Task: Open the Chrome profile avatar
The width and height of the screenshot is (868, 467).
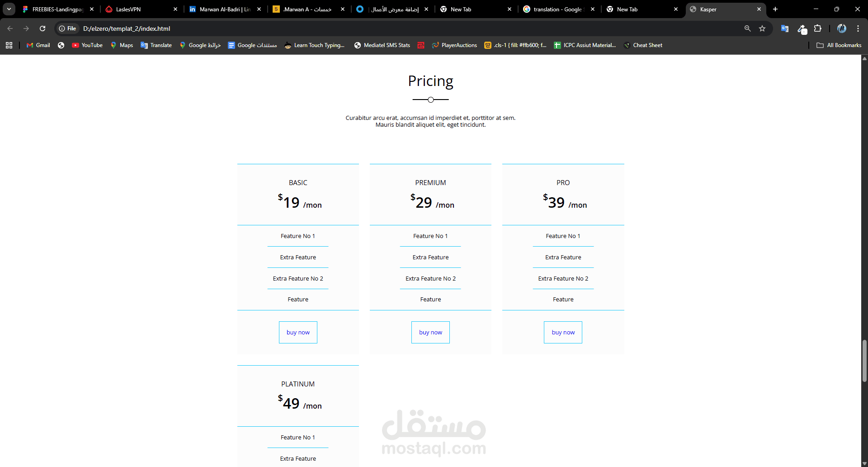Action: (841, 29)
